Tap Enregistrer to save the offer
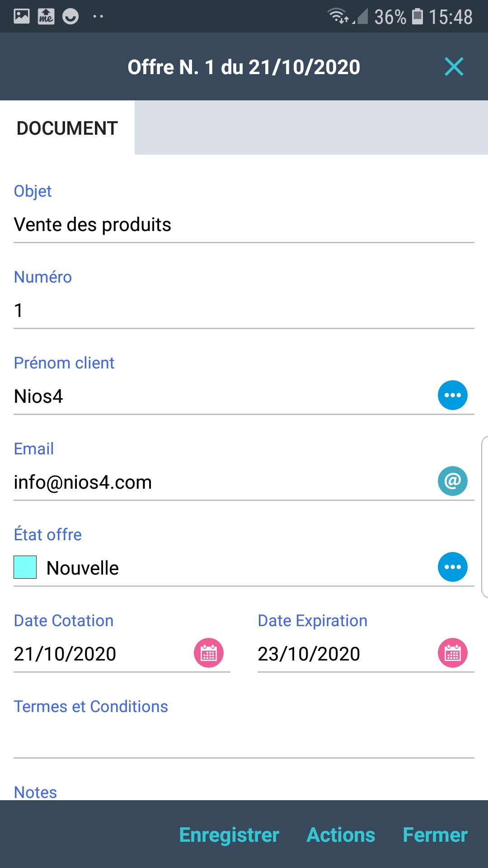The image size is (488, 868). pyautogui.click(x=229, y=835)
